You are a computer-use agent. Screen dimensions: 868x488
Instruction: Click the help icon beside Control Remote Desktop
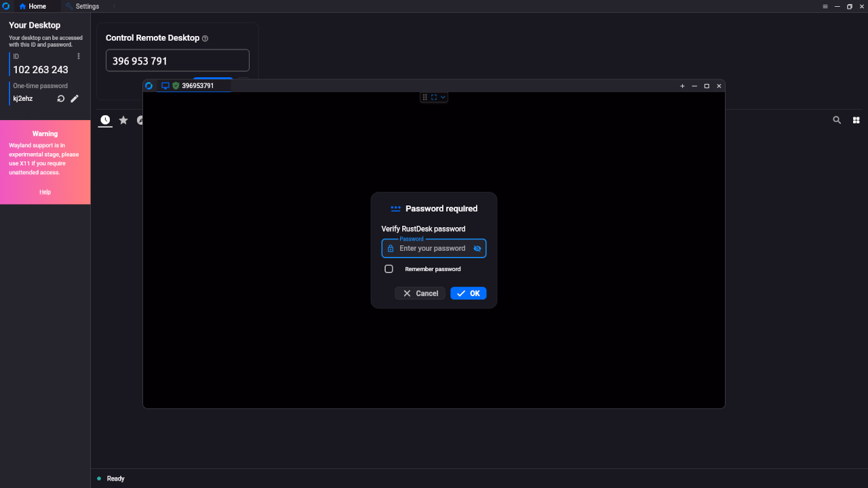click(205, 39)
